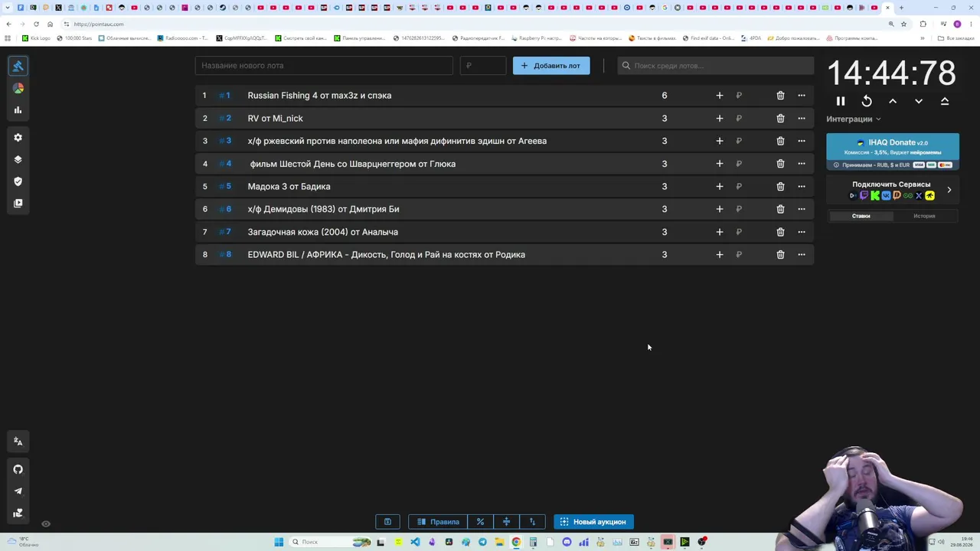Click the percent icon in bottom toolbar

coord(480,522)
